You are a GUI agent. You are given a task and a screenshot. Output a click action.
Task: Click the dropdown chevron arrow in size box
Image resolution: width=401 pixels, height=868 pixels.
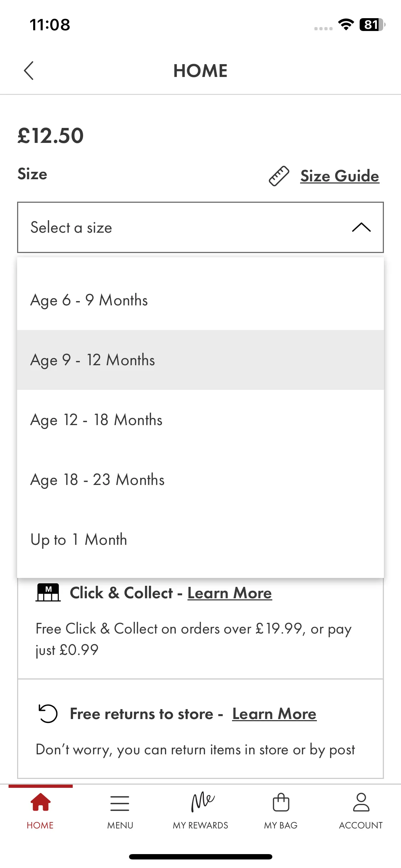(x=361, y=227)
